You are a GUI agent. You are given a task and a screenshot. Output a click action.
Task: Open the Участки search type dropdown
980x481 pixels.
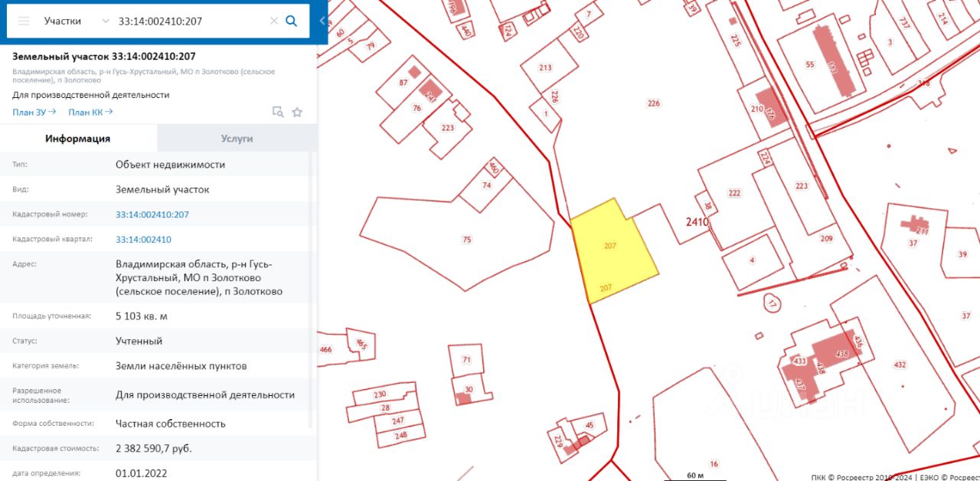pos(77,21)
